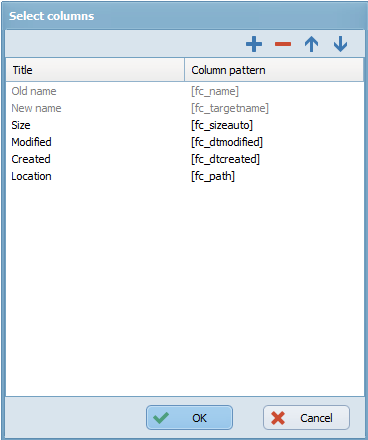This screenshot has height=440, width=368.
Task: Select the greyed New name row
Action: tap(185, 108)
